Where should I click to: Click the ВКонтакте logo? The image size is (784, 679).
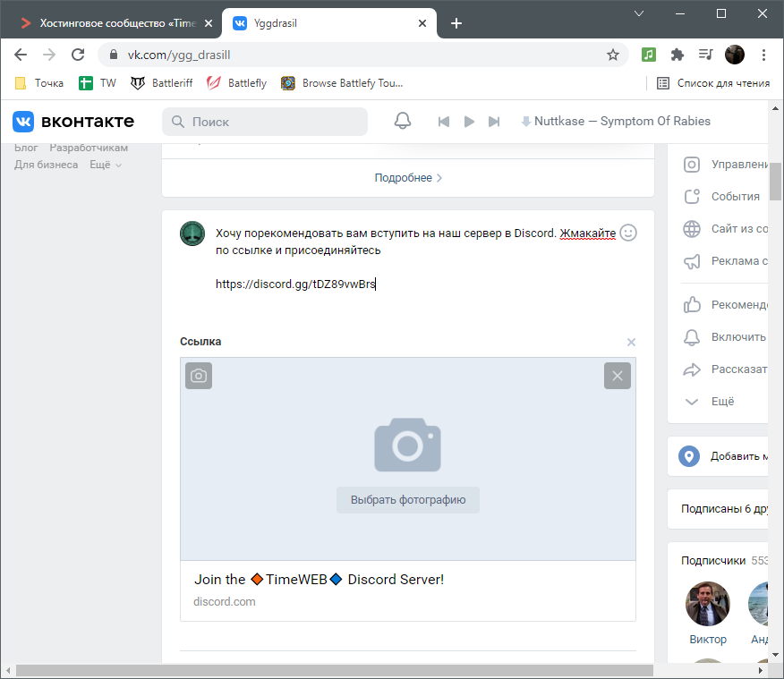73,122
